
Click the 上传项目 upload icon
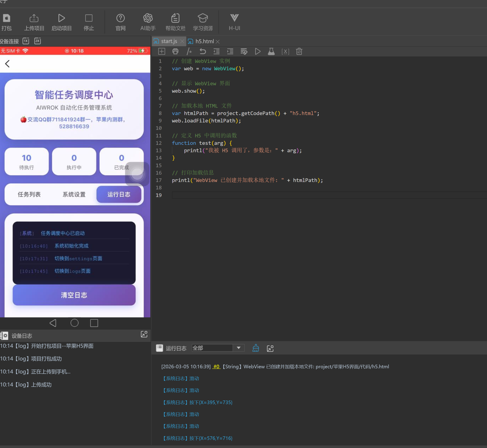tap(34, 18)
